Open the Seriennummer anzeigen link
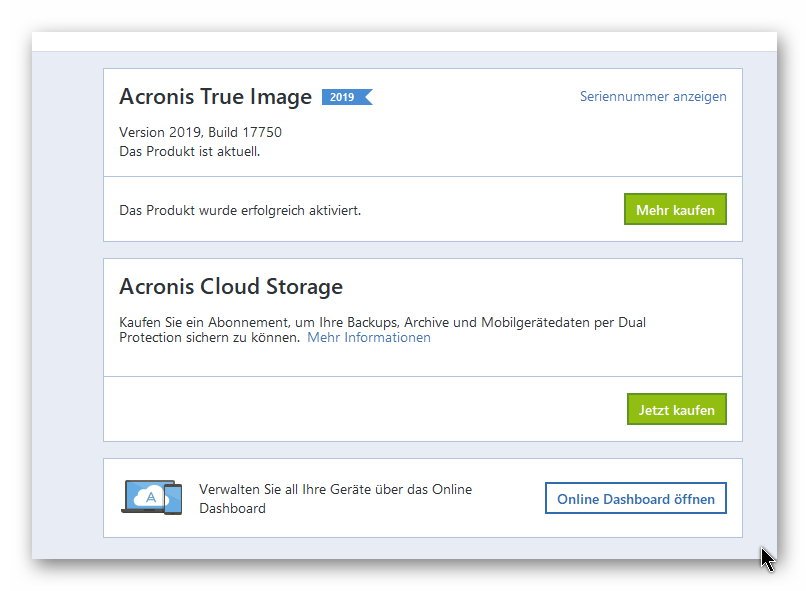The height and width of the screenshot is (591, 809). (x=653, y=97)
